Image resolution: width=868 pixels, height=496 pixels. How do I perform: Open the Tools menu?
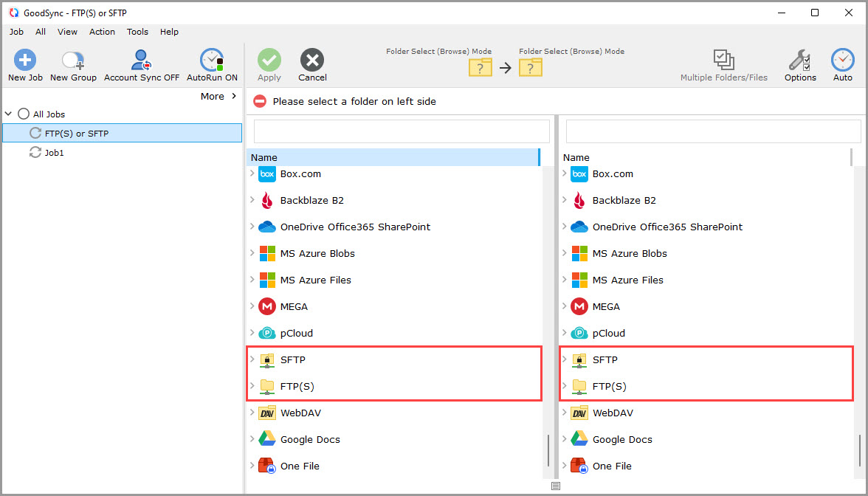coord(137,32)
